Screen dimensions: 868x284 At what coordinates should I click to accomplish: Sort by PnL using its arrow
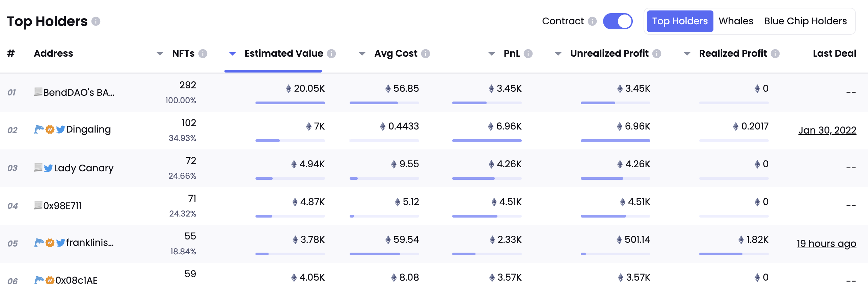492,54
